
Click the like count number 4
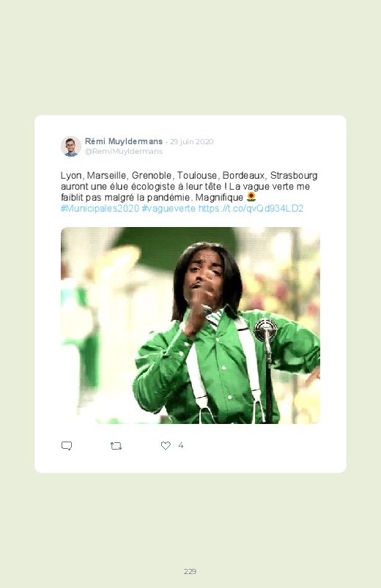180,445
